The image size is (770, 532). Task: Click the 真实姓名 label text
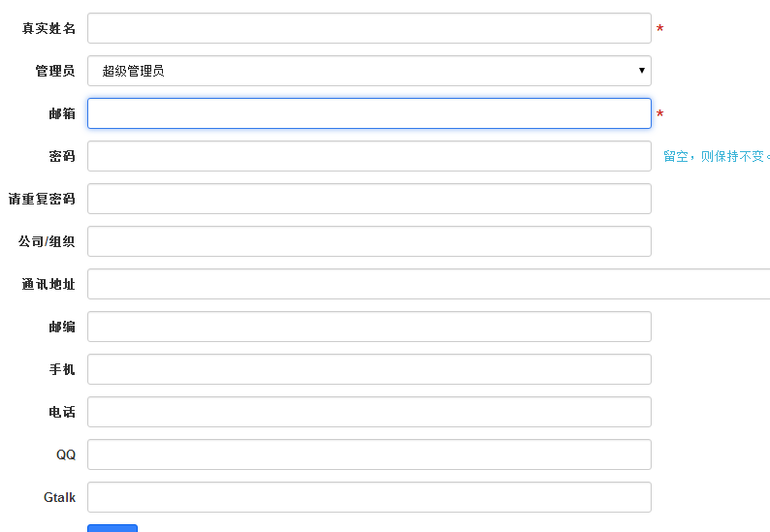(48, 28)
